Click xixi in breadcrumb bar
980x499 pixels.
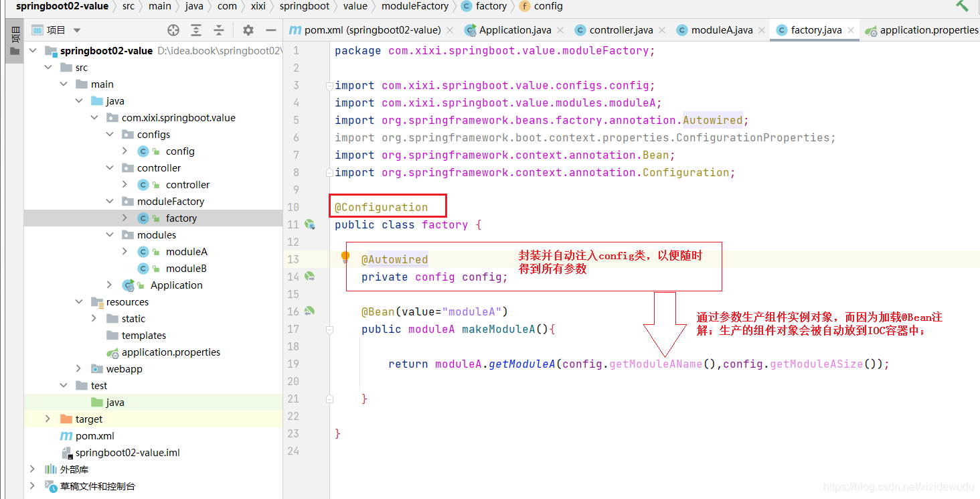pyautogui.click(x=258, y=6)
